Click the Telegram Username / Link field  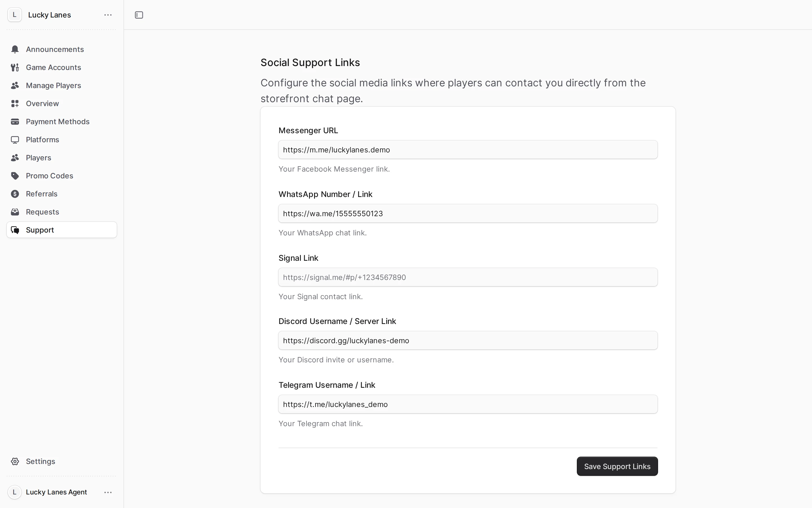[468, 404]
